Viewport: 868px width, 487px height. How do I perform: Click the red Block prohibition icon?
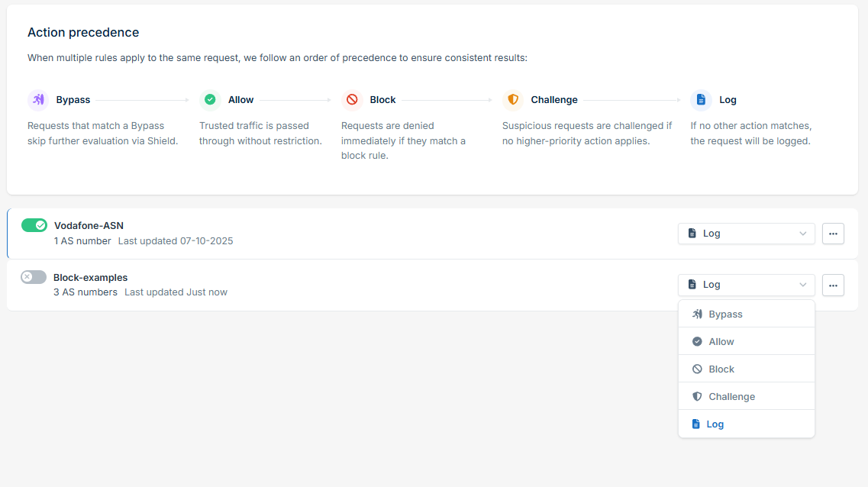click(352, 99)
